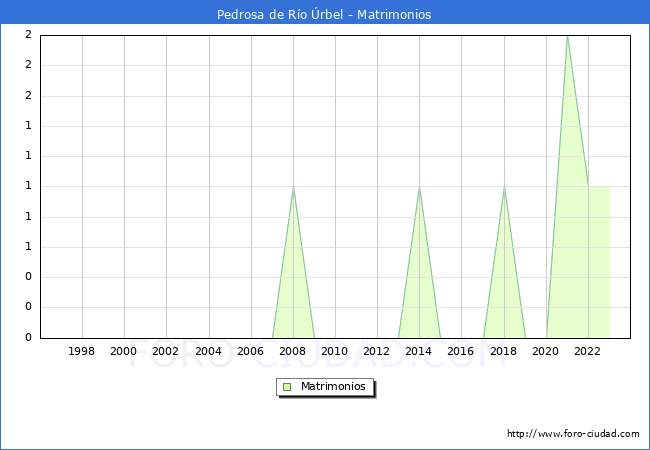Click the Matrimonios legend label
This screenshot has height=450, width=650.
(x=333, y=386)
